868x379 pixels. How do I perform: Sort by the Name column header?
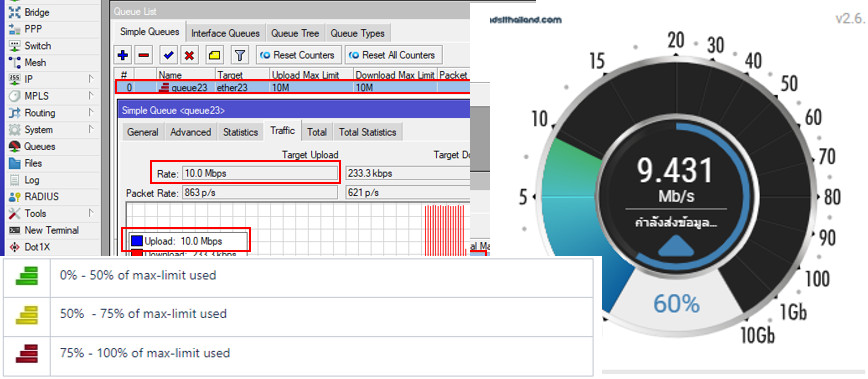(185, 75)
